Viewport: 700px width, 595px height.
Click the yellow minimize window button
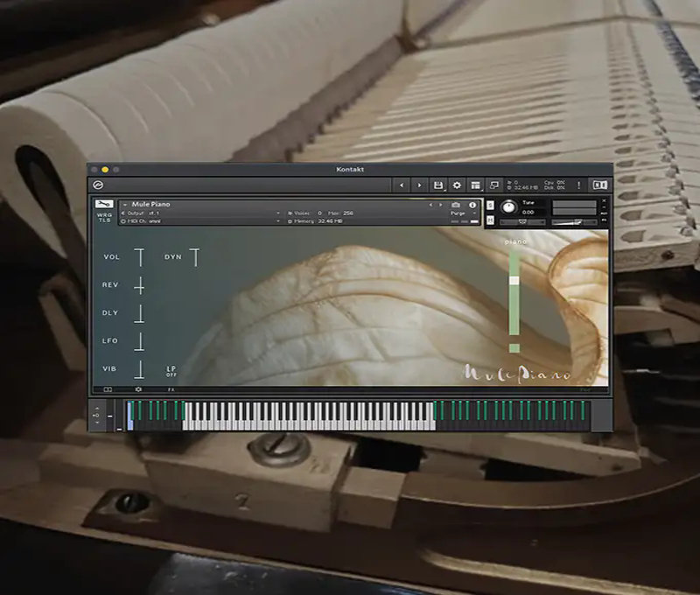[x=105, y=170]
